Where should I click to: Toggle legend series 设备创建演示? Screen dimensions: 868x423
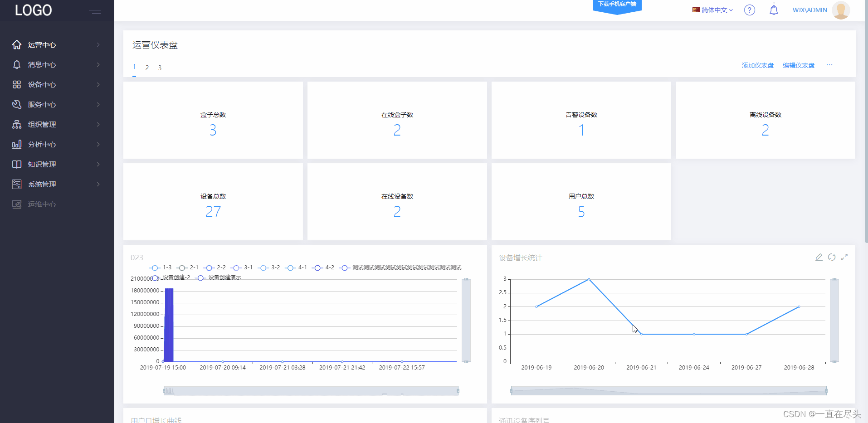coord(219,277)
